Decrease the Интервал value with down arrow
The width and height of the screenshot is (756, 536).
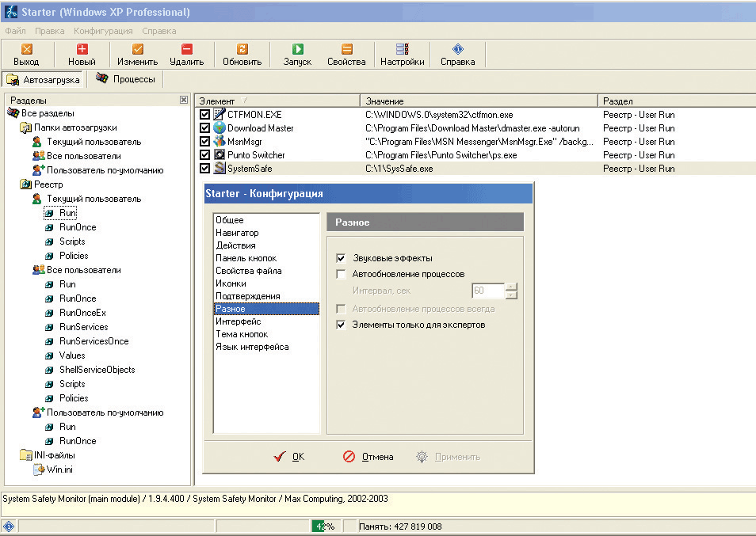[x=511, y=295]
